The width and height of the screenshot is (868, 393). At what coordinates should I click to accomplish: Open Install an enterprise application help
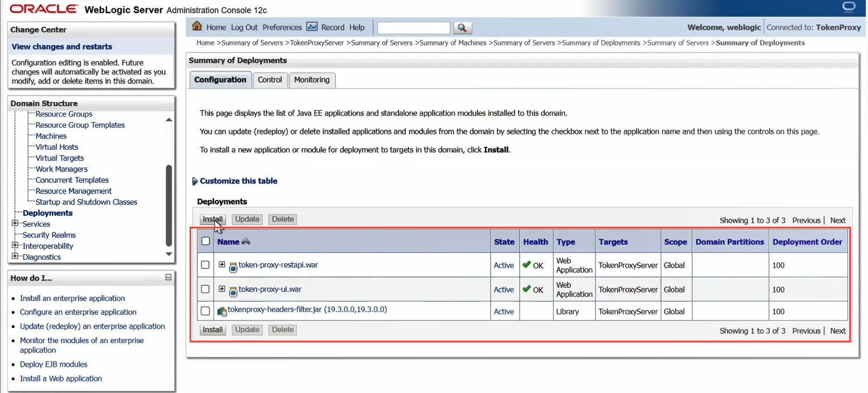72,298
